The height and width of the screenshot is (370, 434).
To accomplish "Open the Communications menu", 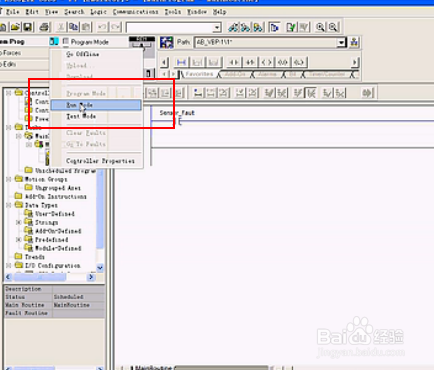I will tap(135, 12).
